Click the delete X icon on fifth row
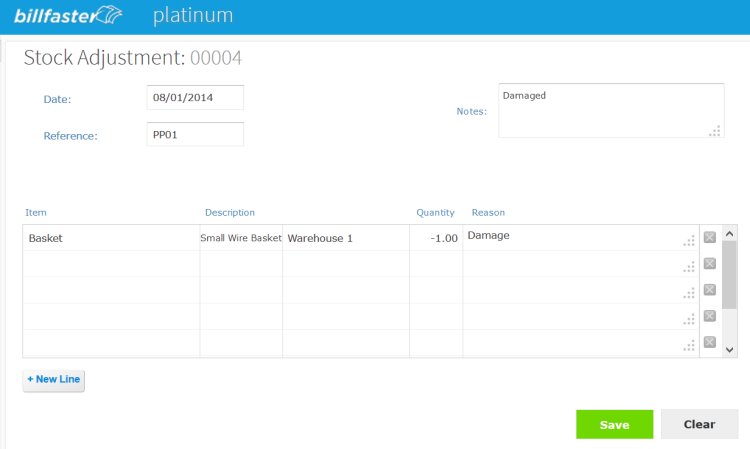The height and width of the screenshot is (449, 750). click(709, 342)
